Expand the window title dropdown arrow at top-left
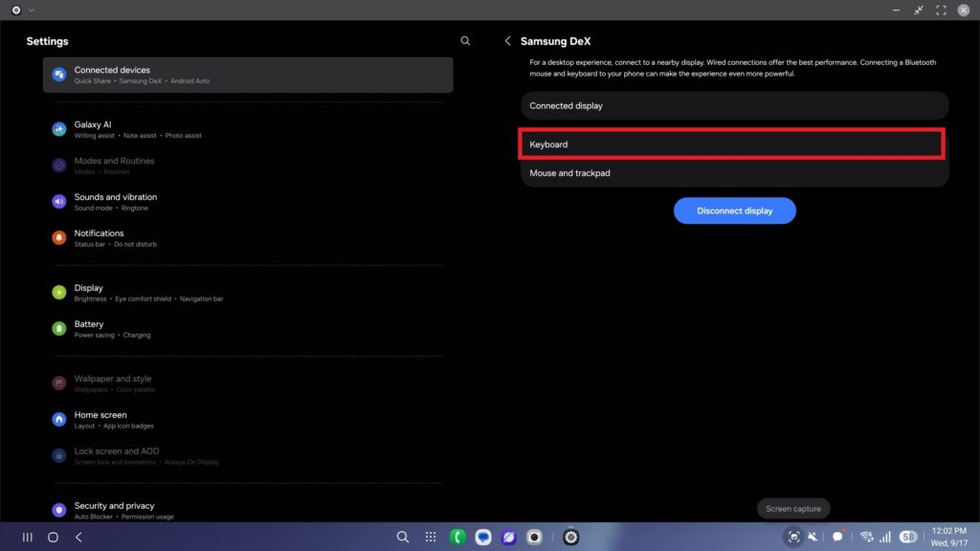The image size is (980, 551). 32,10
